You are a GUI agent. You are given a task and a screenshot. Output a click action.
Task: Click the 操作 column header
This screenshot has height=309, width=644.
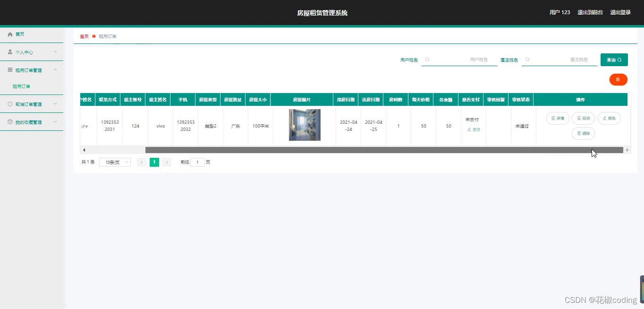coord(580,100)
